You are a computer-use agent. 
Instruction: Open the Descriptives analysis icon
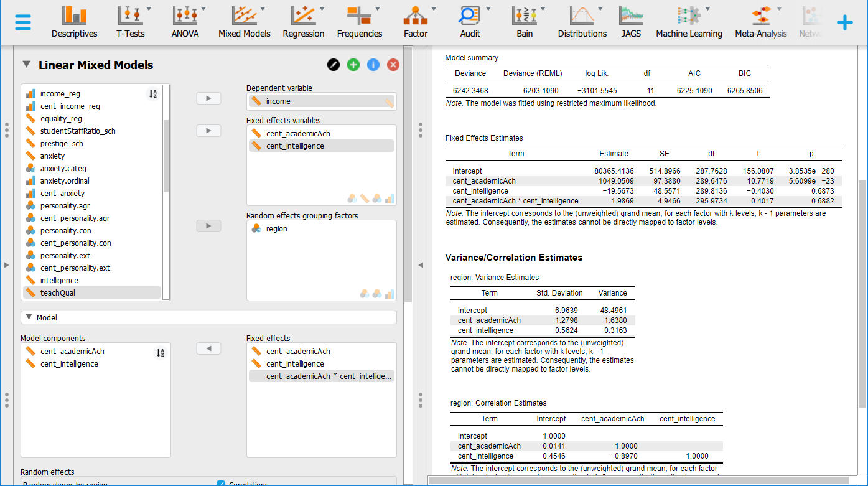tap(74, 17)
